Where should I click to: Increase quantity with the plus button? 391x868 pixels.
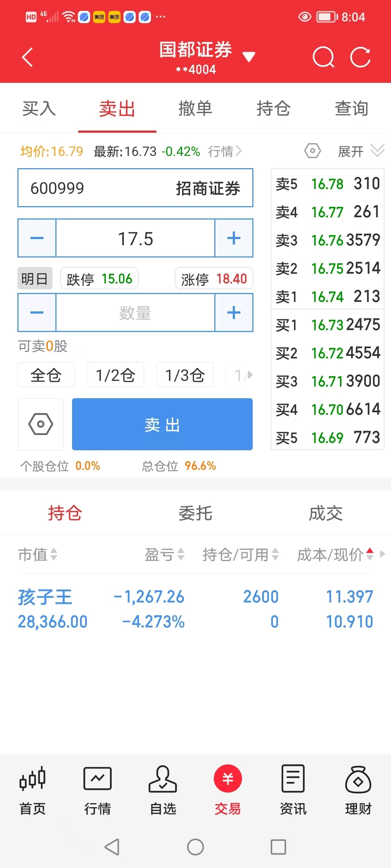234,312
